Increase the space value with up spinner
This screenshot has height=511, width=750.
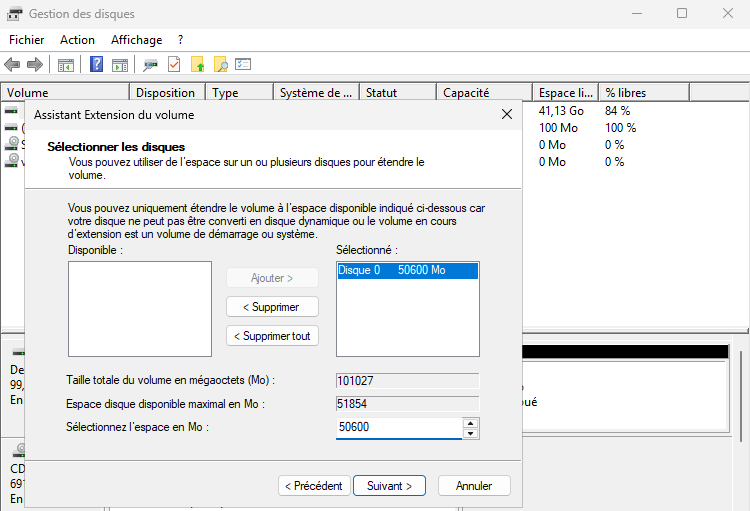pos(471,423)
